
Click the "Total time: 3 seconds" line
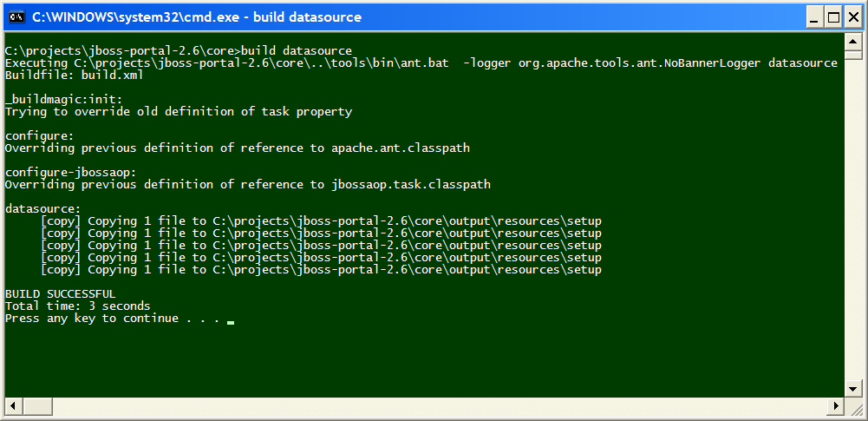point(77,306)
